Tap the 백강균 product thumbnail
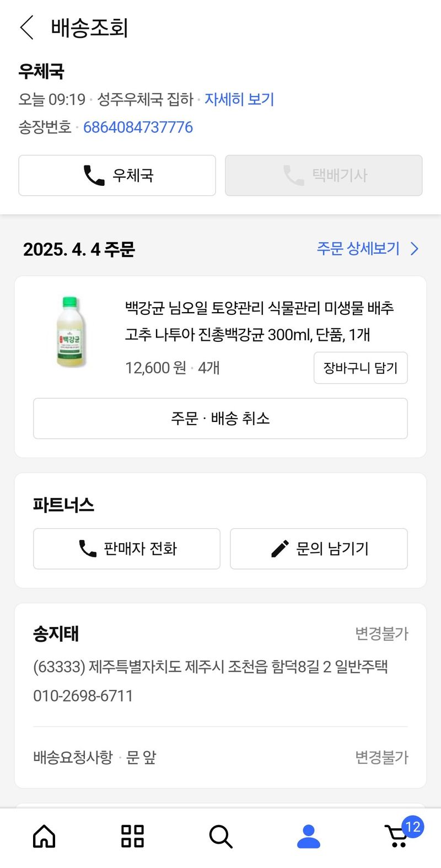This screenshot has height=868, width=441. pos(71,332)
